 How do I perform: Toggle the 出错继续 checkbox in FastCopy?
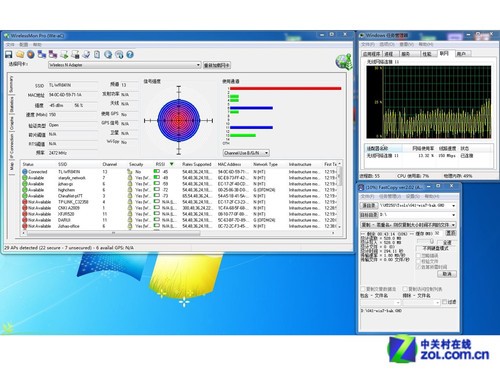[x=419, y=255]
